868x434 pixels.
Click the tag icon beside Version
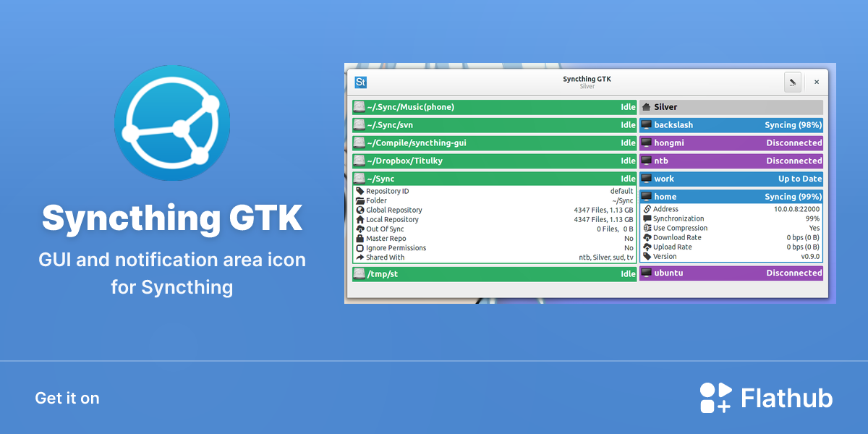(647, 256)
